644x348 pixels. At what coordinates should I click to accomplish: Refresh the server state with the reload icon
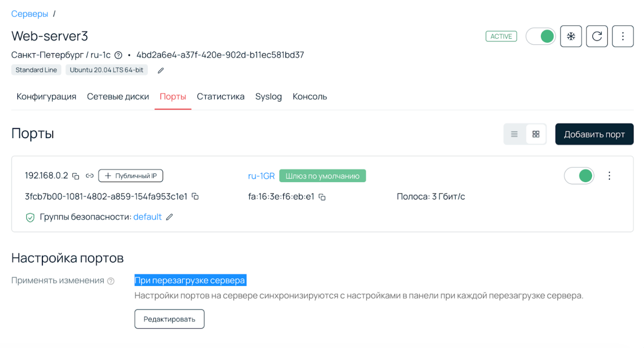(x=597, y=36)
